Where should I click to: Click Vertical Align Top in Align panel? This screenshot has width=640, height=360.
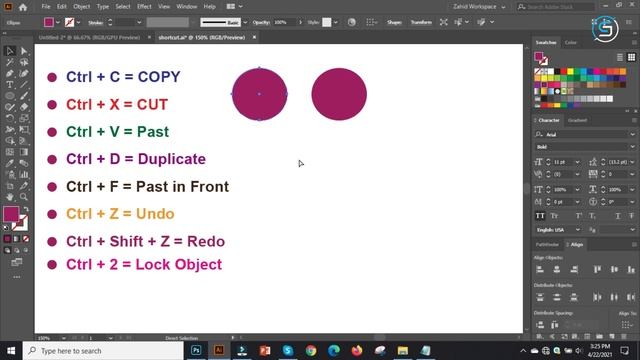click(x=597, y=269)
